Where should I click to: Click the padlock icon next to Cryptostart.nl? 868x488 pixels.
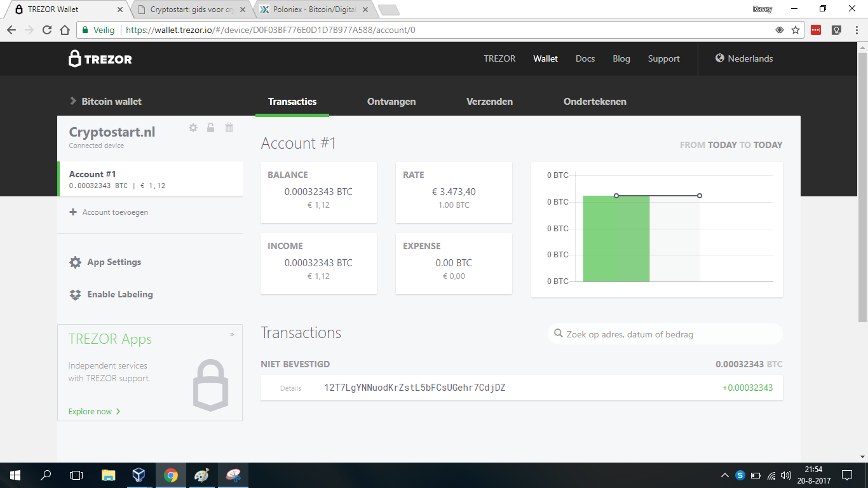[x=211, y=128]
